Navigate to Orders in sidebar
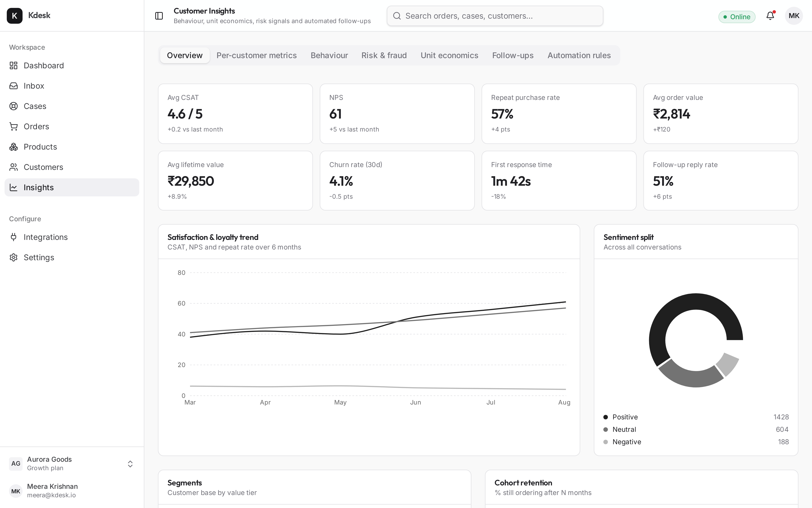 [x=72, y=127]
